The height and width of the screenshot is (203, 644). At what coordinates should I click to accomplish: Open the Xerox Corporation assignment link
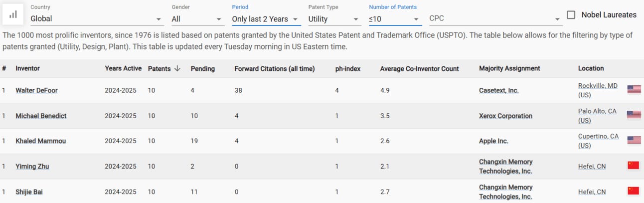505,116
